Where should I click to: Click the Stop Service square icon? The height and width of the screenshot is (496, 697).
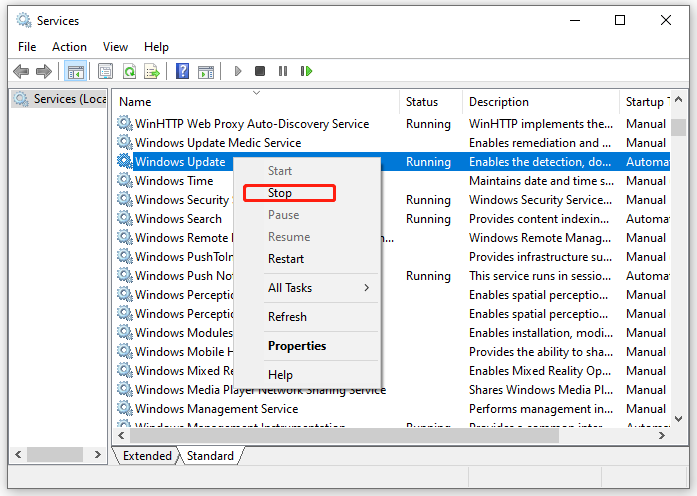pyautogui.click(x=260, y=71)
